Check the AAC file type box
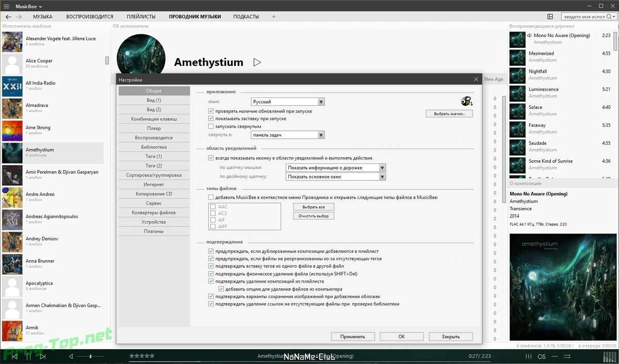This screenshot has width=619, height=364. coord(213,207)
